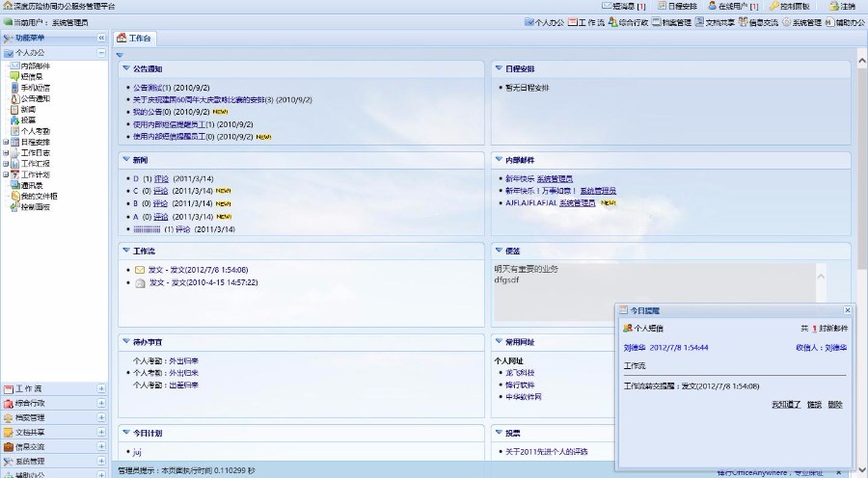868x478 pixels.
Task: Open the AJFLAJFLAFJAL mail link
Action: [x=530, y=203]
